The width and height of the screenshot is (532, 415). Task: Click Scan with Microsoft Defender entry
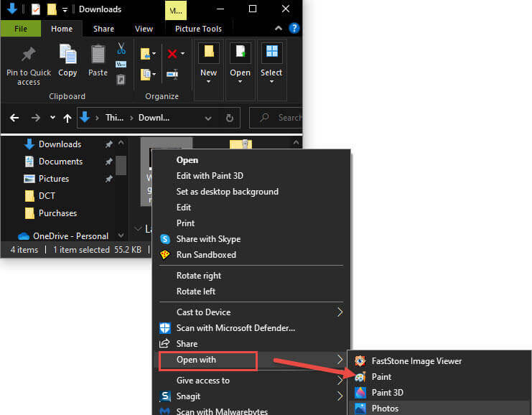coord(251,328)
